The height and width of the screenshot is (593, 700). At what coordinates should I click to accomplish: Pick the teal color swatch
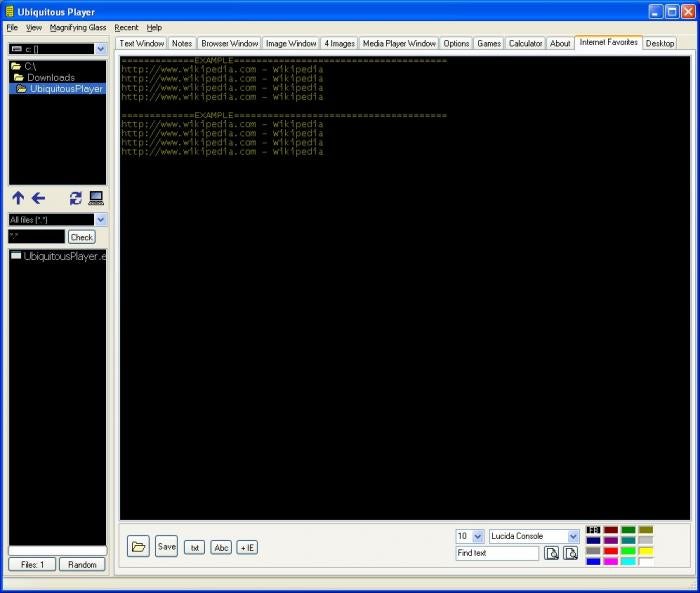[628, 541]
